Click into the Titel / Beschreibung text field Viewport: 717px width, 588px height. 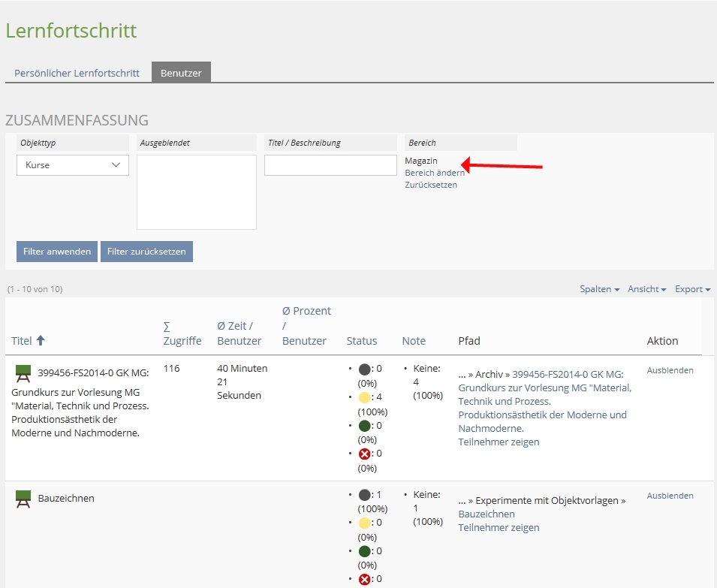(330, 165)
